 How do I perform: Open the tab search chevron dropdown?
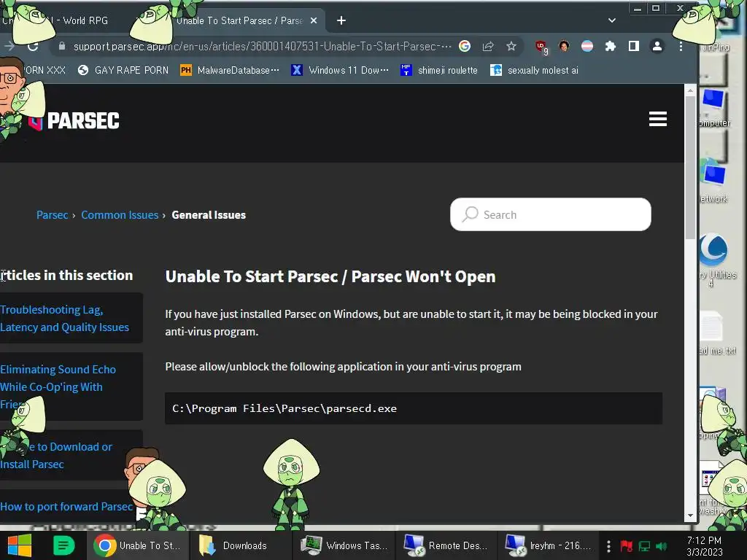[612, 20]
